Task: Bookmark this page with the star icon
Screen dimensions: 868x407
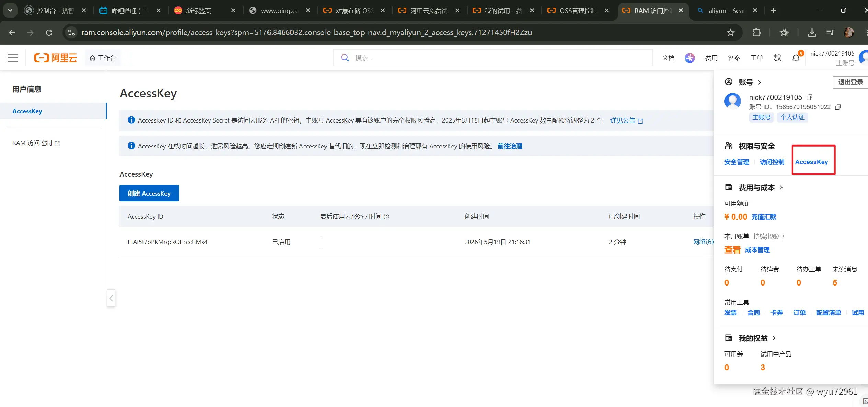Action: pos(730,33)
